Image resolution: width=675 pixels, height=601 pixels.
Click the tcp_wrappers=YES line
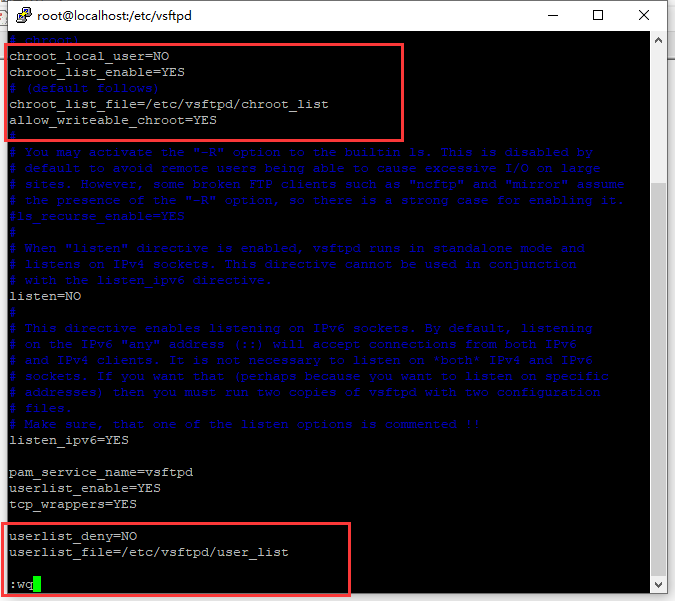[73, 504]
